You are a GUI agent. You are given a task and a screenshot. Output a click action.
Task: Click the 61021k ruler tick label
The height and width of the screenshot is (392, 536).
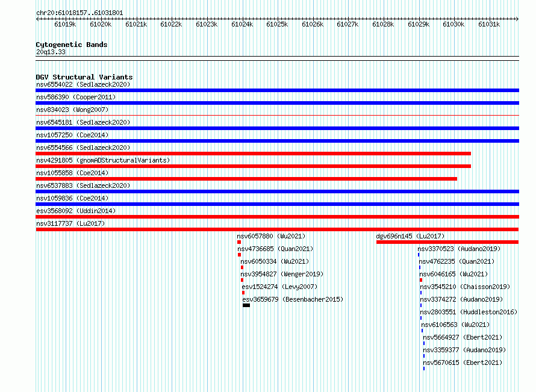tap(136, 24)
